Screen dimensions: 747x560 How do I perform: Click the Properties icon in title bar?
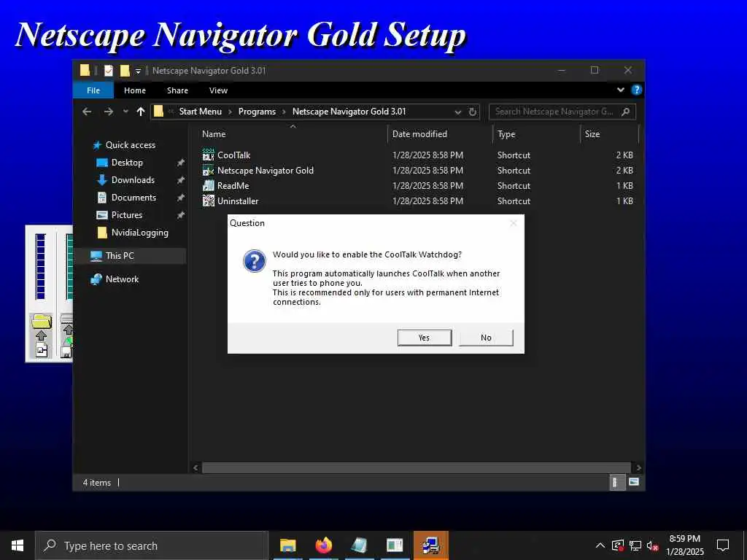click(x=109, y=71)
